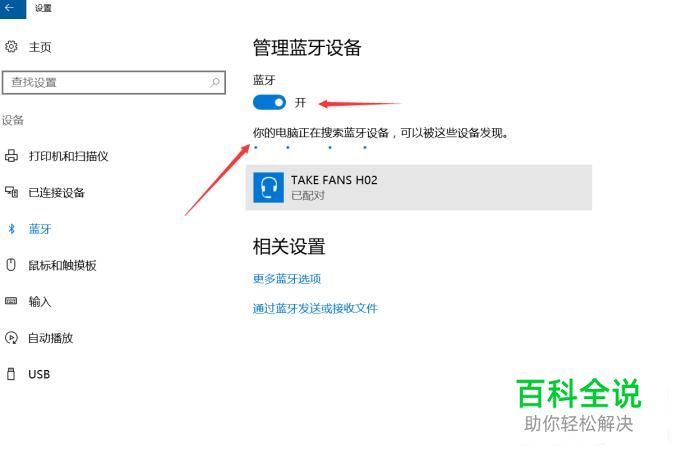
Task: Click the 管理蓝牙设备 heading
Action: (x=307, y=48)
